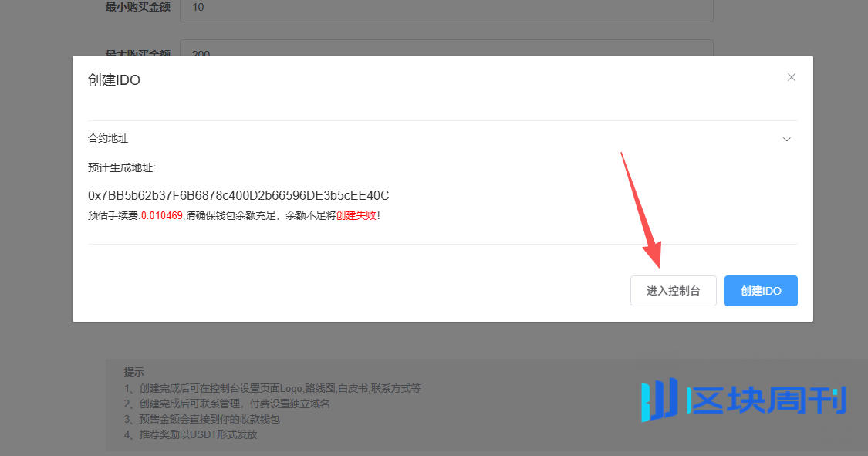Click the red estimated fee value 0.010469

click(x=162, y=216)
